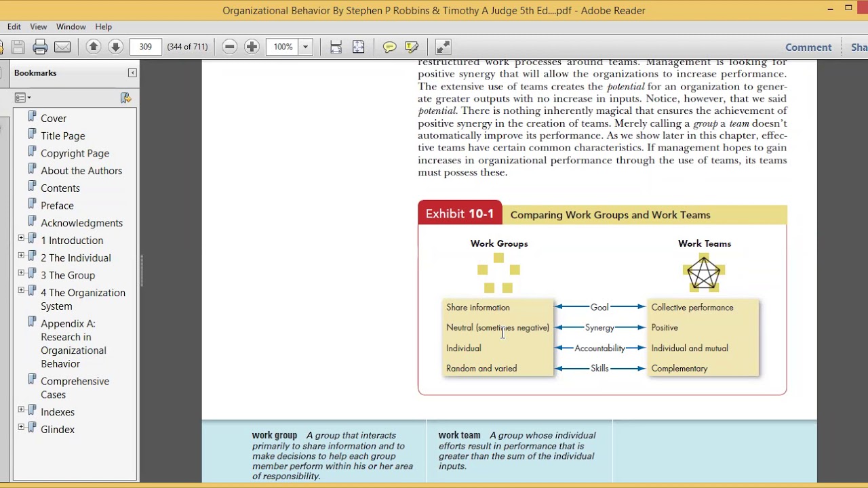
Task: Click the bookmark icon beside Preface
Action: coord(32,204)
